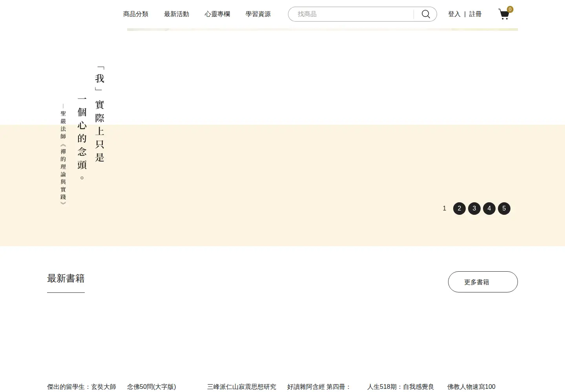Click the 登入 link
The width and height of the screenshot is (565, 392).
pyautogui.click(x=454, y=14)
